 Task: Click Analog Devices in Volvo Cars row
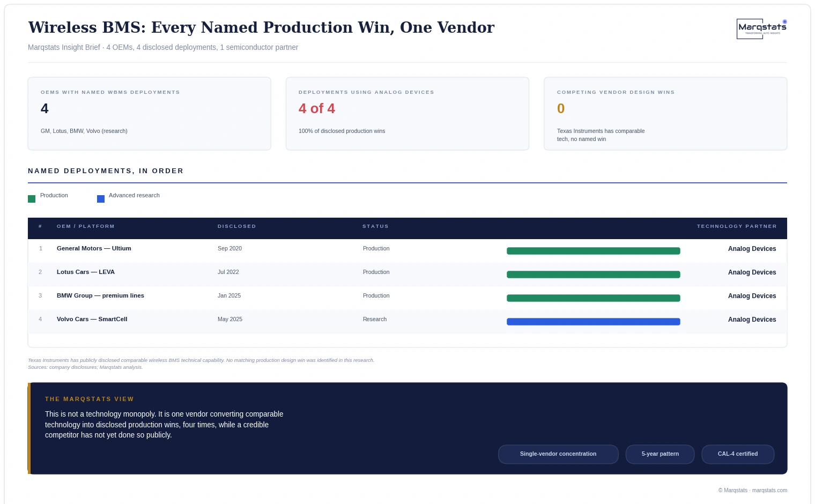(752, 320)
